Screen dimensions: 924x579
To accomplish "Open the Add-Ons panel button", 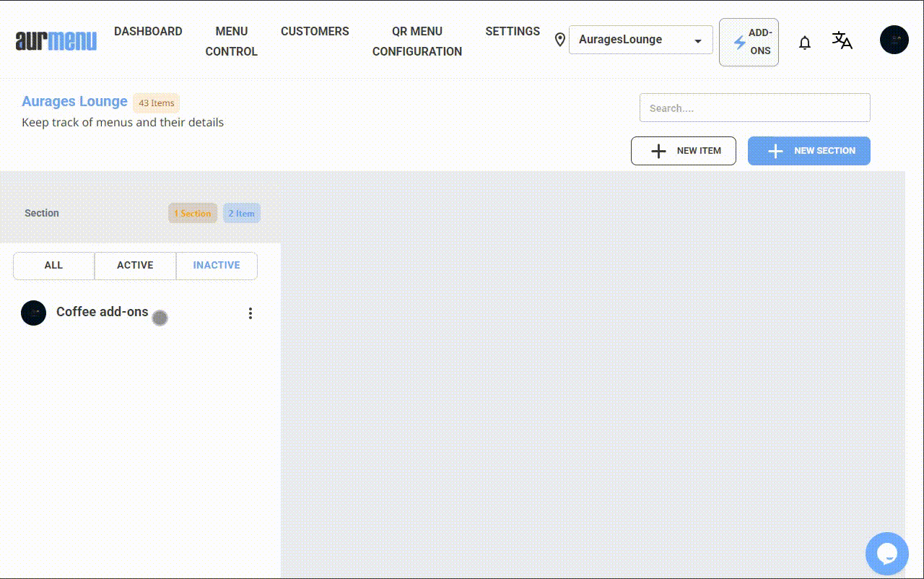I will [749, 42].
